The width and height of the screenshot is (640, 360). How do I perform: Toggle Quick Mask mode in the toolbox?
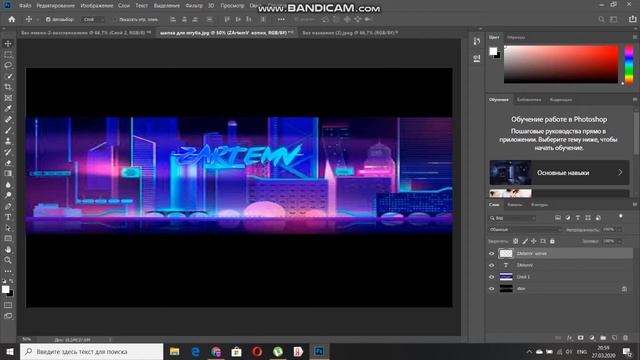coord(8,305)
